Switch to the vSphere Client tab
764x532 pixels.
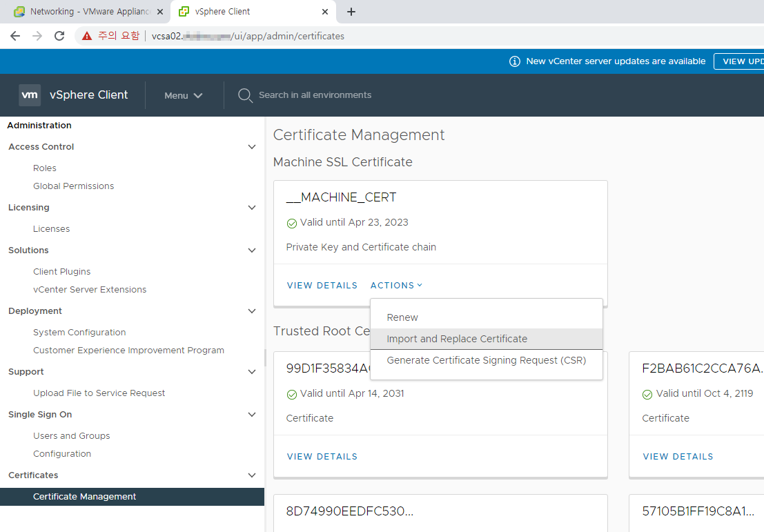(253, 12)
